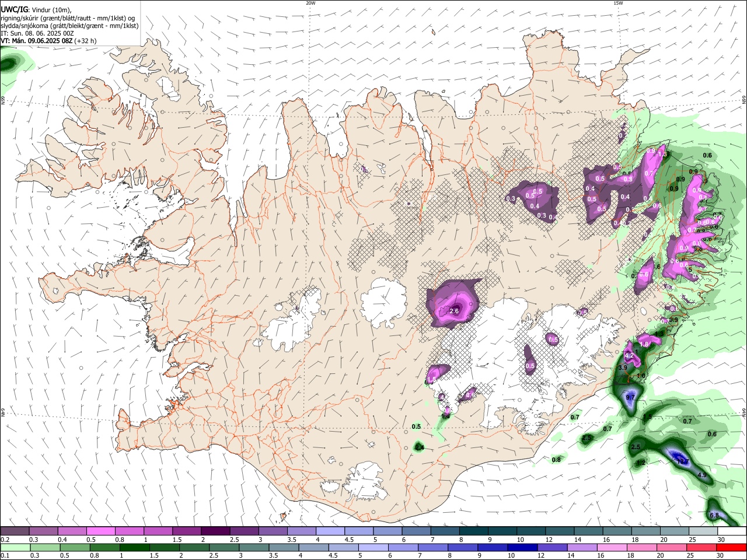Click the 1.8 snowfall value
This screenshot has width=747, height=560.
(644, 344)
